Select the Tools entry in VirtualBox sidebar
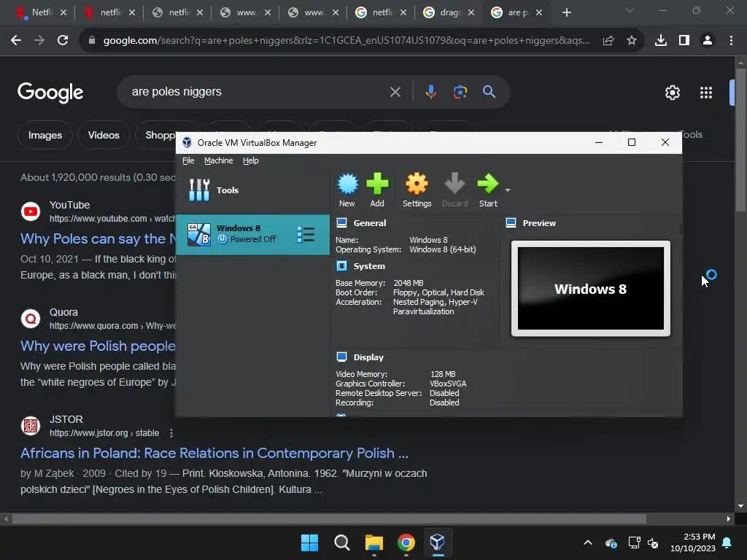The height and width of the screenshot is (560, 747). coord(252,190)
